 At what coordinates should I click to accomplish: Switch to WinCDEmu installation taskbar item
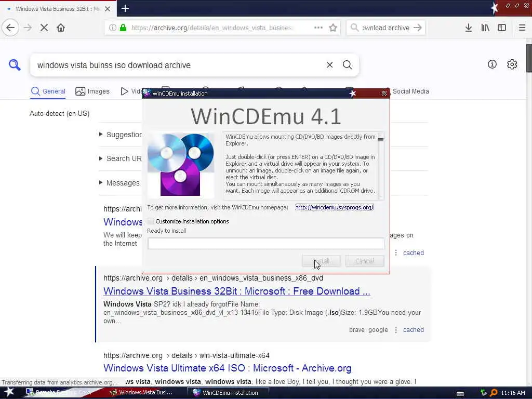(x=228, y=393)
